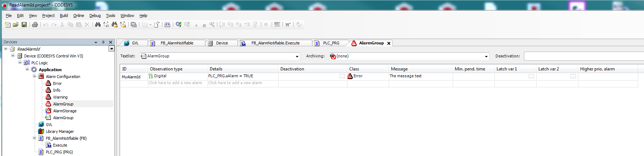Open the Build menu
This screenshot has width=644, height=156.
[x=64, y=16]
